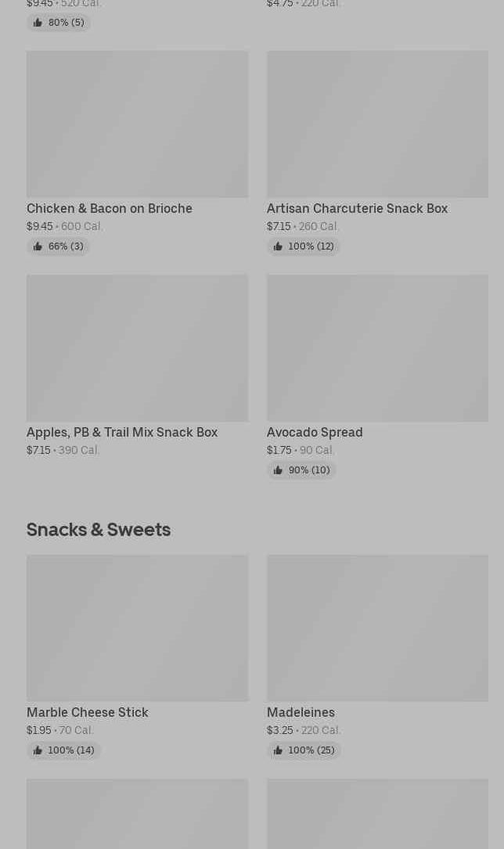Click thumbs-up icon under Marble Cheese Stick
The height and width of the screenshot is (849, 504).
tap(38, 750)
